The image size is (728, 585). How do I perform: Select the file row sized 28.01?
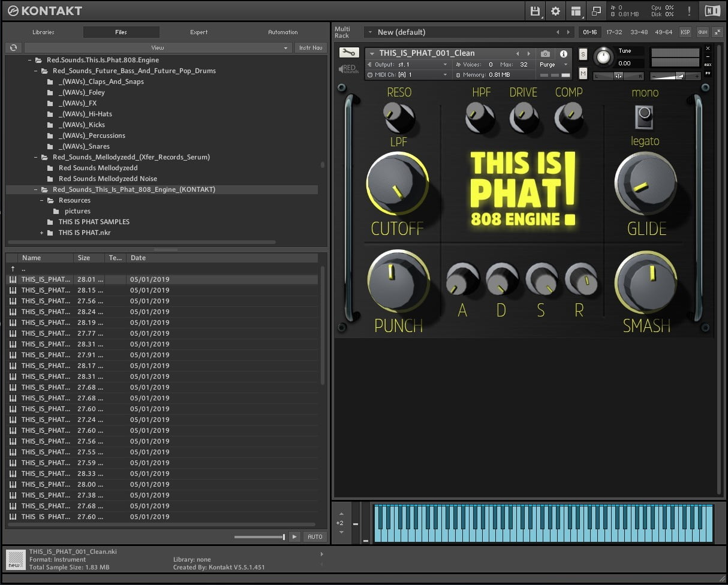tap(162, 279)
